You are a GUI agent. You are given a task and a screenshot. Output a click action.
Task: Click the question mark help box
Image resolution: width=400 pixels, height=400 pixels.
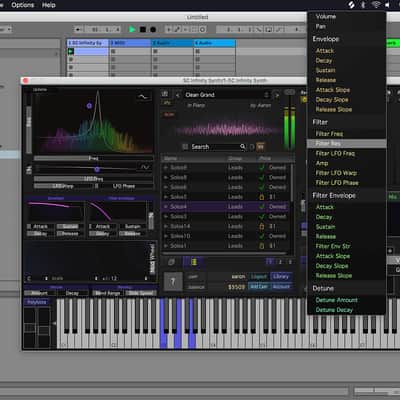tap(173, 282)
